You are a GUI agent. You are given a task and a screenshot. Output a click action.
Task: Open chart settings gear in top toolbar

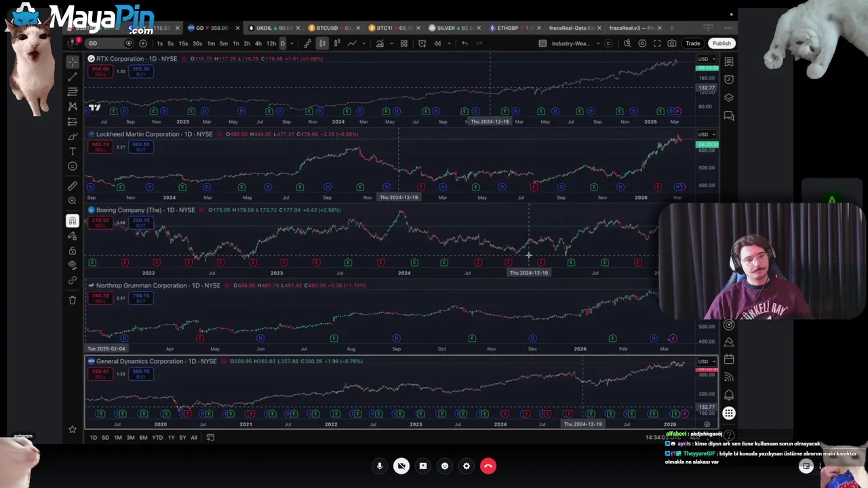click(642, 43)
